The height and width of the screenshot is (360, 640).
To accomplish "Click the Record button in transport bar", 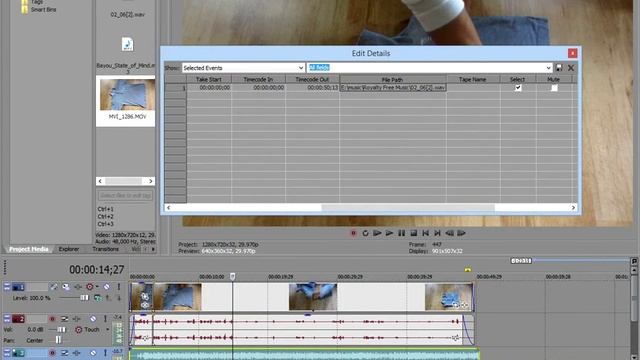I will pyautogui.click(x=353, y=233).
